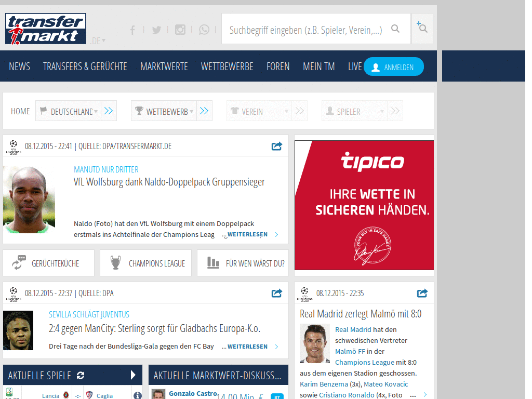Viewport: 532px width, 399px height.
Task: Go to selected Wettbewerb double arrows
Action: point(204,111)
